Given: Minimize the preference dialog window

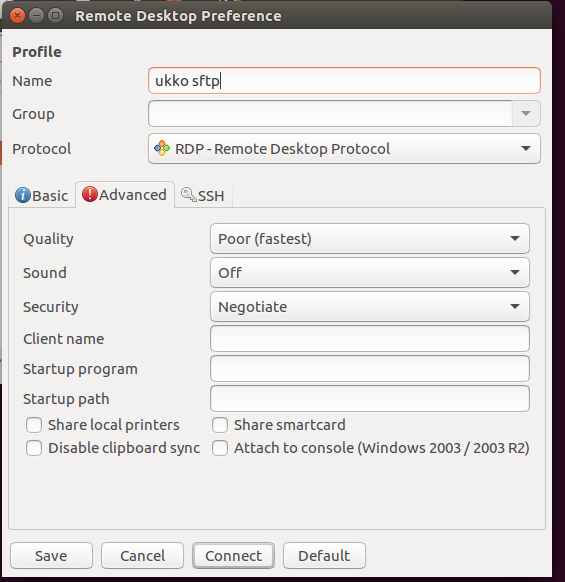Looking at the screenshot, I should tap(36, 16).
